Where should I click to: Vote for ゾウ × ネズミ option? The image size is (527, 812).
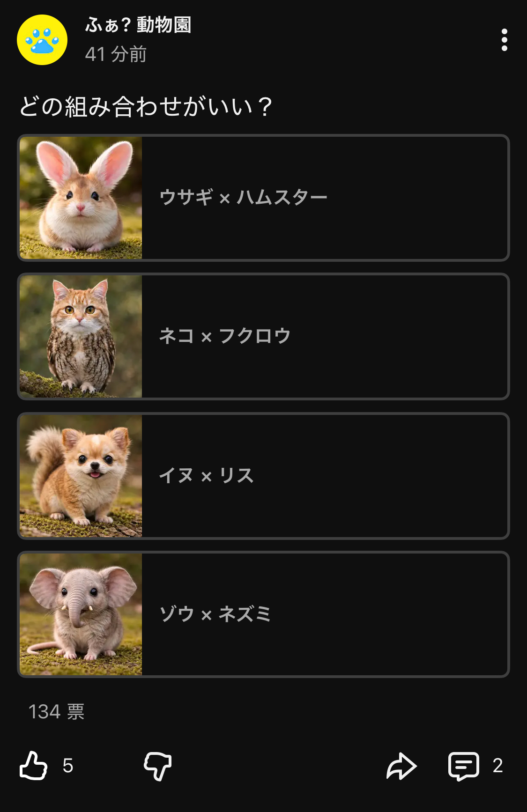tap(263, 614)
